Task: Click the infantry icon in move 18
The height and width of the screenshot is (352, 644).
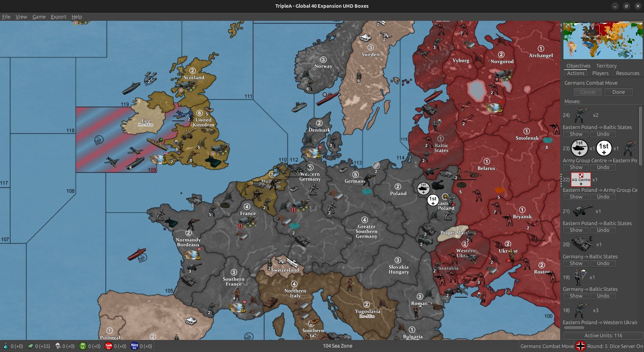Action: (581, 310)
